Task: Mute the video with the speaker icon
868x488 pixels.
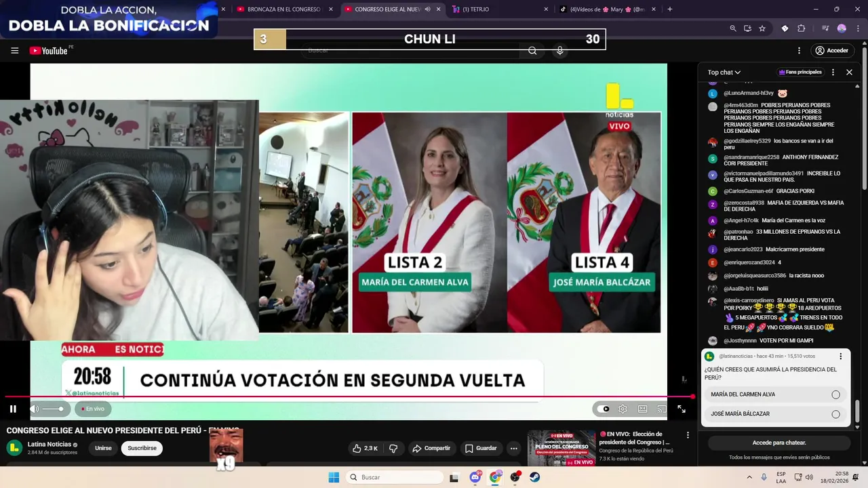Action: click(x=35, y=409)
